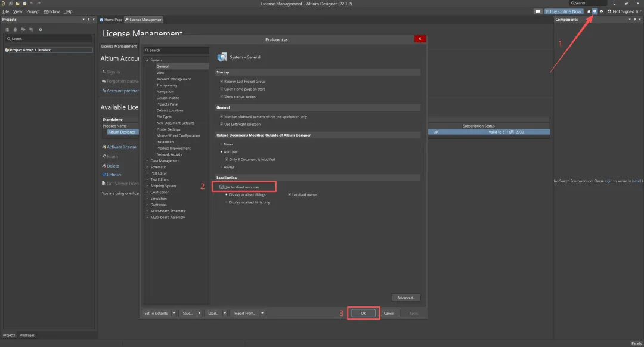644x347 pixels.
Task: Expand the Text Editors tree node
Action: (147, 179)
